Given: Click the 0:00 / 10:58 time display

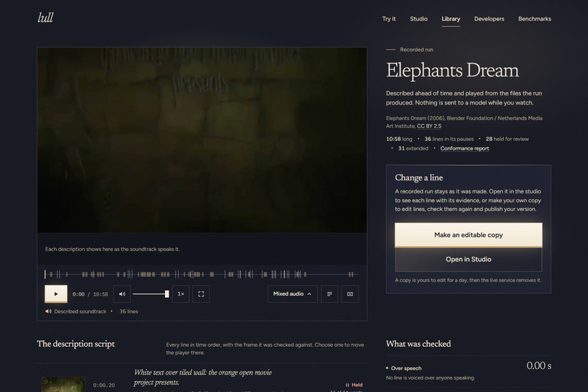Looking at the screenshot, I should (90, 294).
